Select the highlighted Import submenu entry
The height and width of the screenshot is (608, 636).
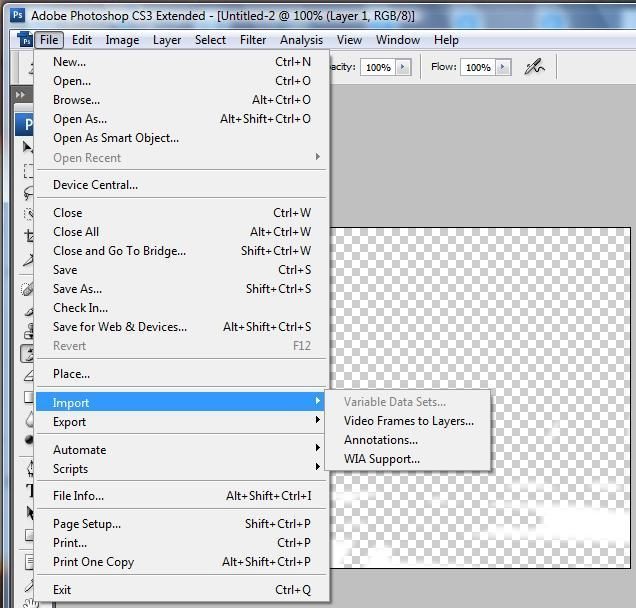tap(180, 402)
